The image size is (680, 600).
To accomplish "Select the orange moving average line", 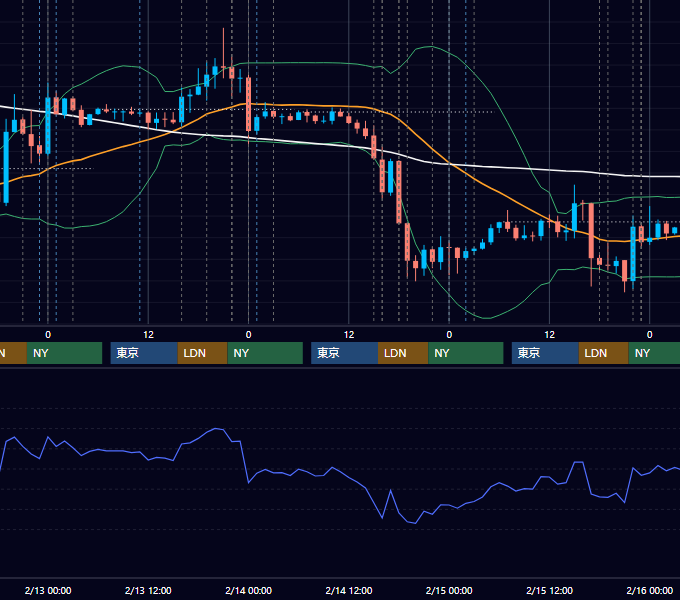I will pyautogui.click(x=304, y=105).
